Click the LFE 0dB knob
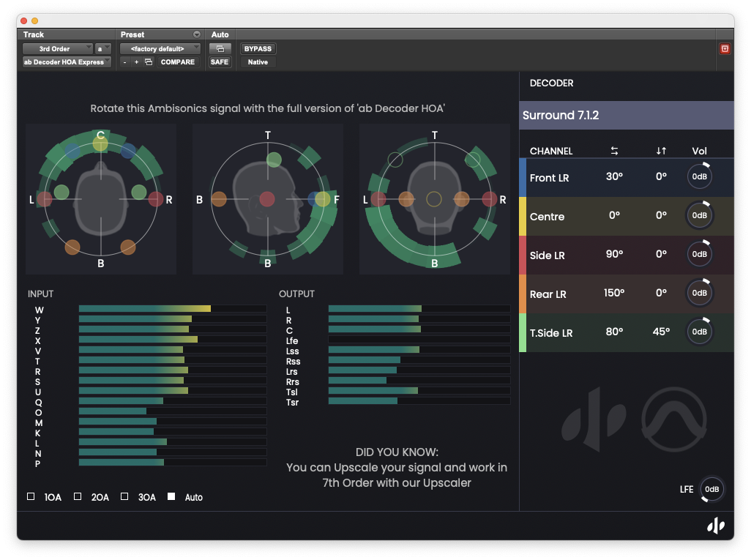Screen dimensions: 751x560 pos(711,490)
